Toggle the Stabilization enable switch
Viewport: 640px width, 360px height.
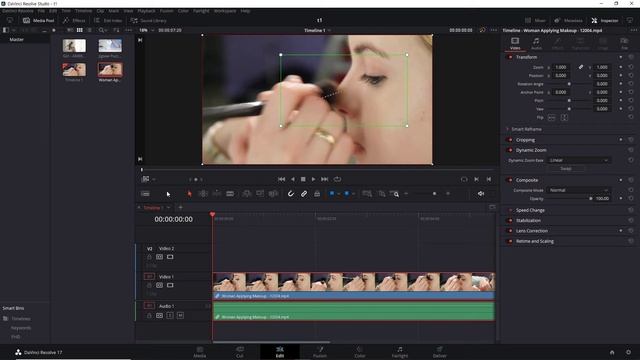510,220
